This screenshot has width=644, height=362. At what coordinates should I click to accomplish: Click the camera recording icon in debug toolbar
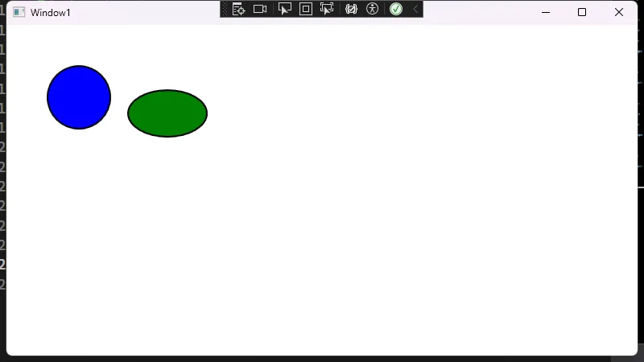coord(260,9)
